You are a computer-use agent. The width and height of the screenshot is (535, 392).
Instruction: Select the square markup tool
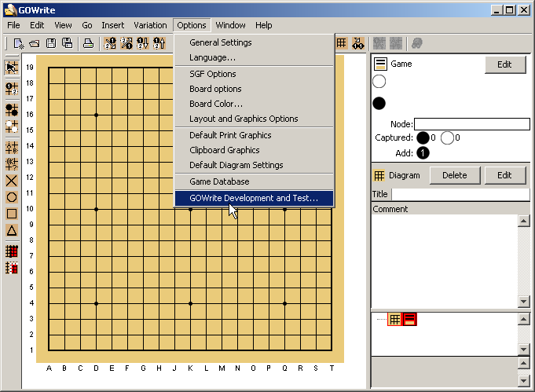(x=12, y=214)
